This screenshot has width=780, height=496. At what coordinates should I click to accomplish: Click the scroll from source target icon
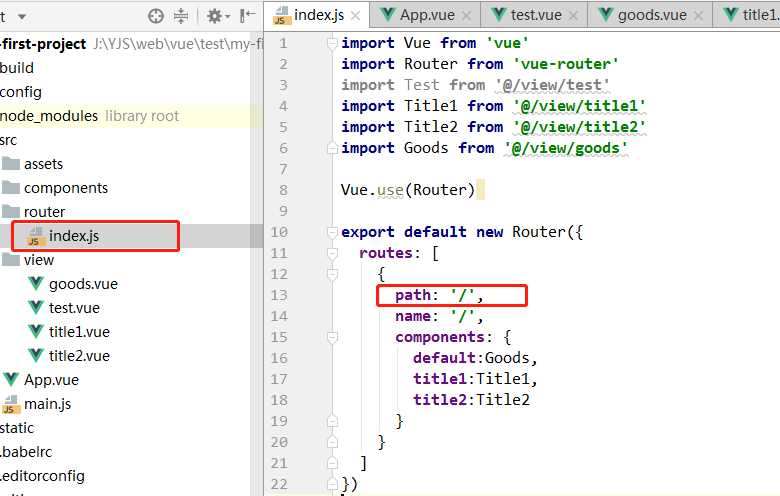click(x=156, y=16)
